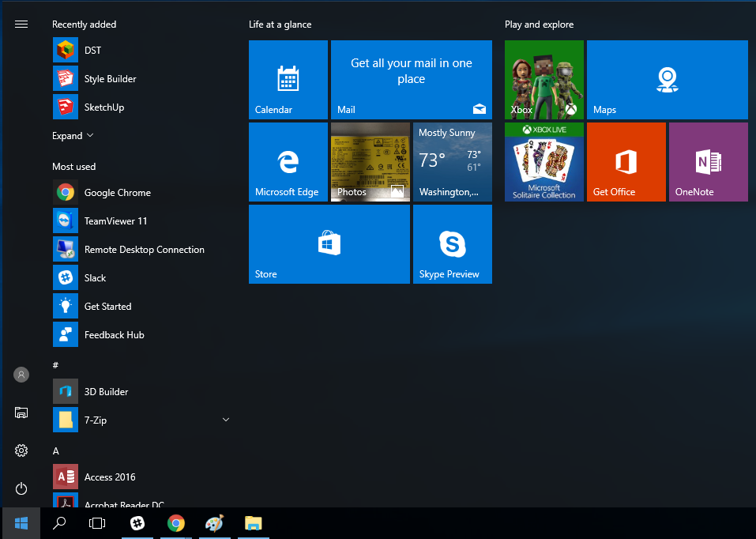The image size is (756, 539).
Task: Open the Calendar tile
Action: (x=288, y=80)
